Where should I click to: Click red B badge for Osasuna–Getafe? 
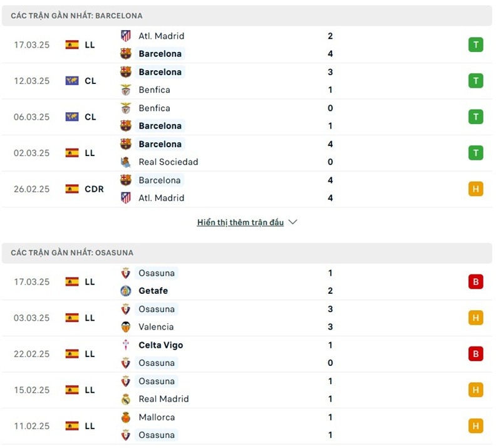point(475,282)
